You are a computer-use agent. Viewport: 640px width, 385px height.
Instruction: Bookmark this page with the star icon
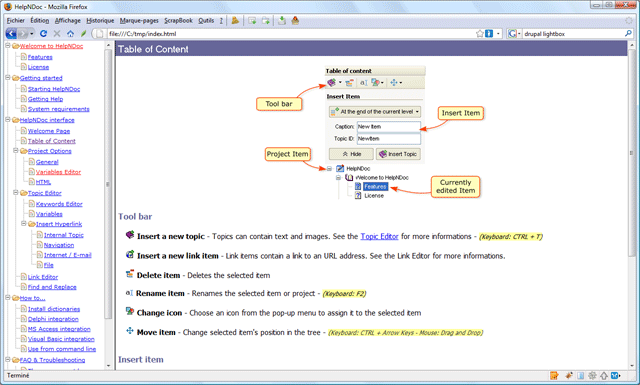point(480,33)
